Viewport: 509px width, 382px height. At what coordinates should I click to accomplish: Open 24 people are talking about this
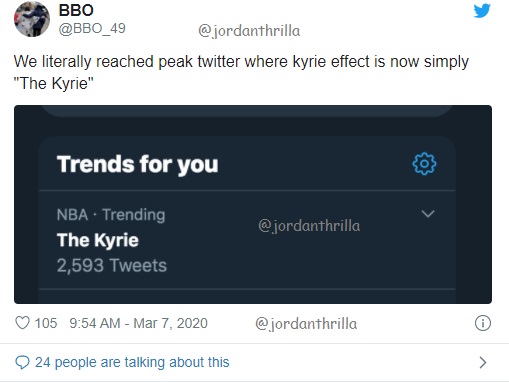coord(132,362)
